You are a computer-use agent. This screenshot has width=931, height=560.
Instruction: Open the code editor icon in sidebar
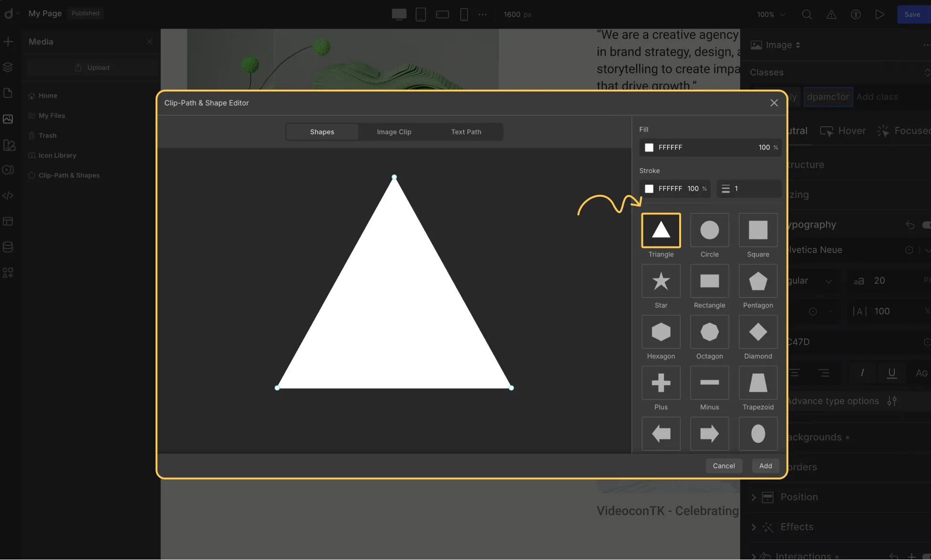pyautogui.click(x=8, y=196)
